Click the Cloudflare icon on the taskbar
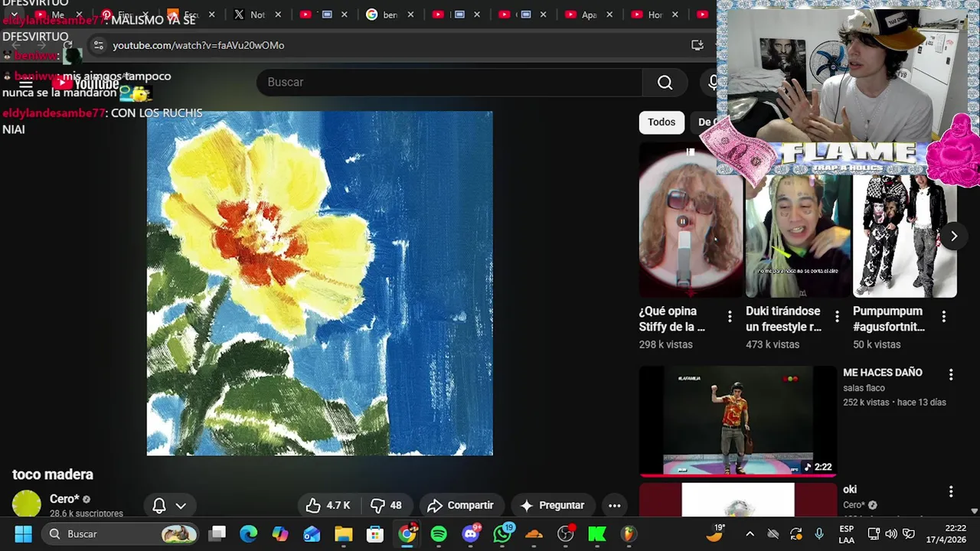The image size is (980, 551). [x=534, y=533]
